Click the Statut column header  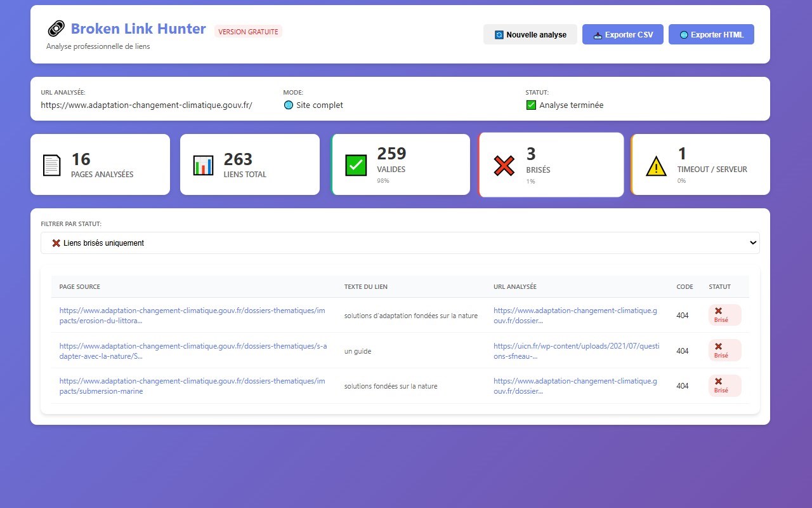(x=720, y=287)
